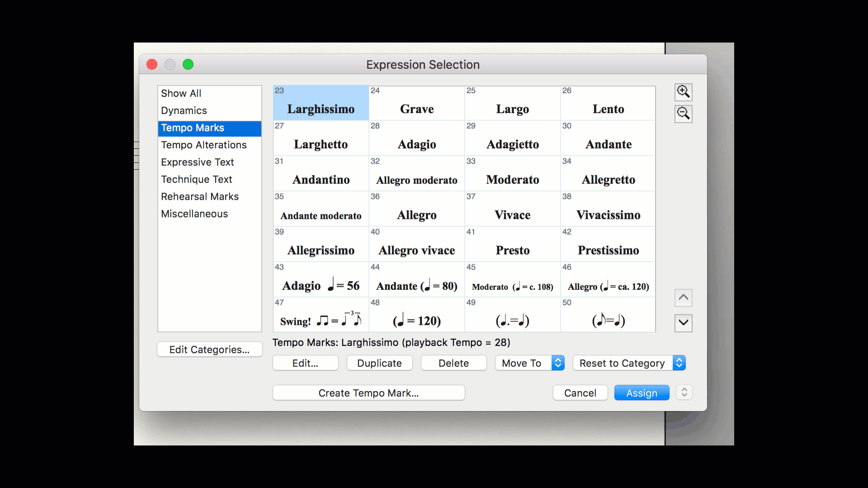868x488 pixels.
Task: Select the Vivacissimo expression
Action: 608,209
